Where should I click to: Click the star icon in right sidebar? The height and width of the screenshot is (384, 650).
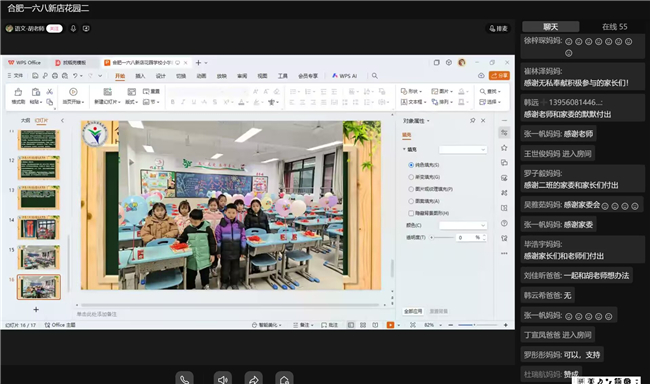pos(504,148)
